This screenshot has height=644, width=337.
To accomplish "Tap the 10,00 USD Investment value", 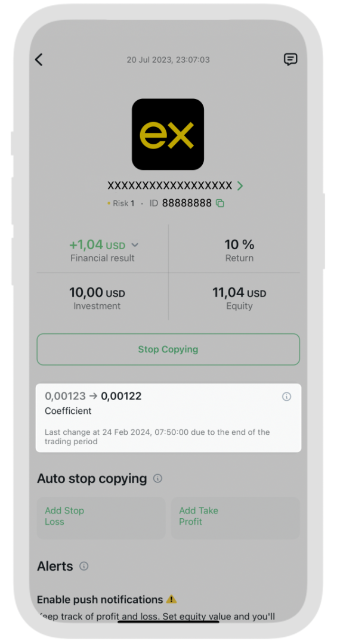I will [97, 293].
